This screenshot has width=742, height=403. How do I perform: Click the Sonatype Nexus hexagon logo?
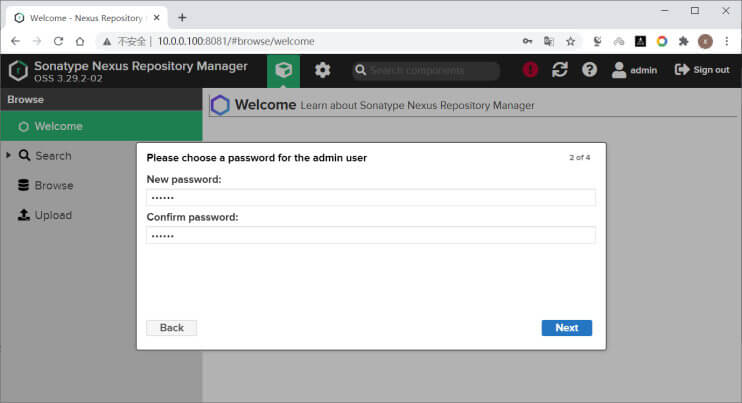pyautogui.click(x=18, y=71)
